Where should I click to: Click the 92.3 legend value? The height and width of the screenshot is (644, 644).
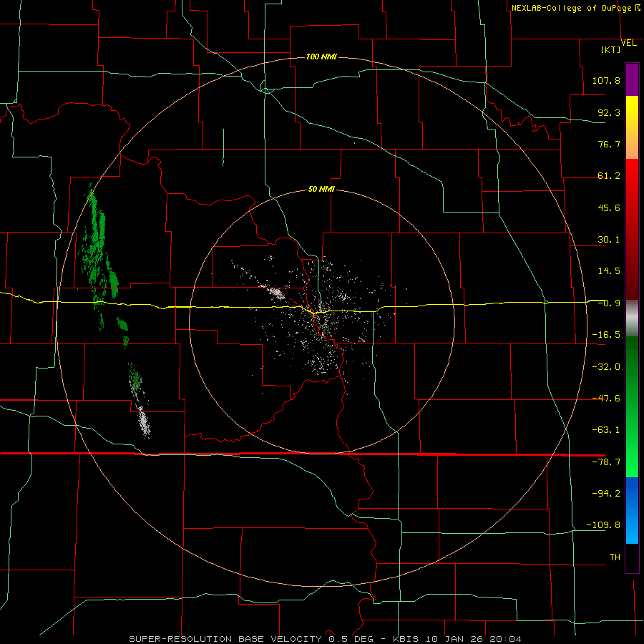point(609,112)
